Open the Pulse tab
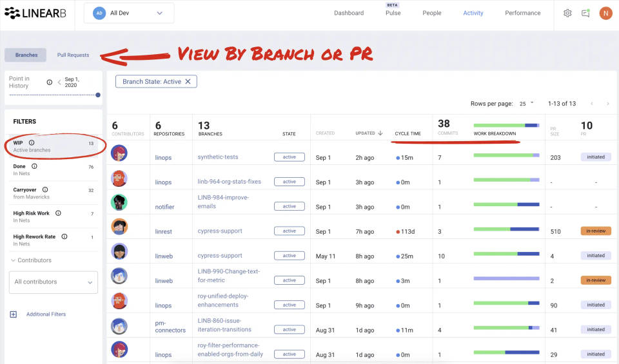Viewport: 619px width, 364px height. coord(393,13)
